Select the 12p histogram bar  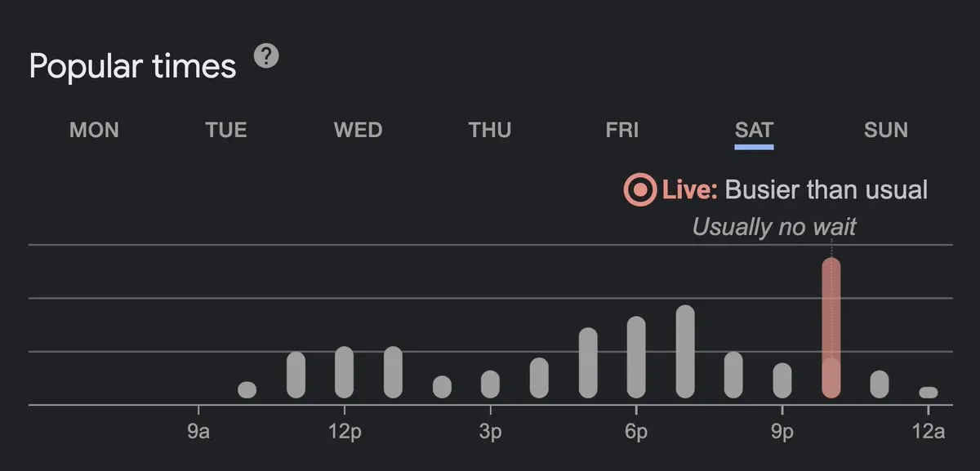(x=345, y=372)
